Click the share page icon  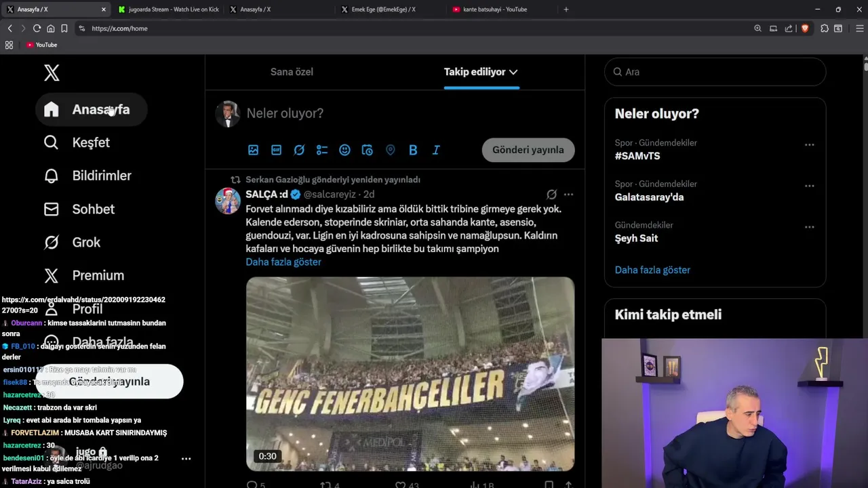pyautogui.click(x=789, y=28)
